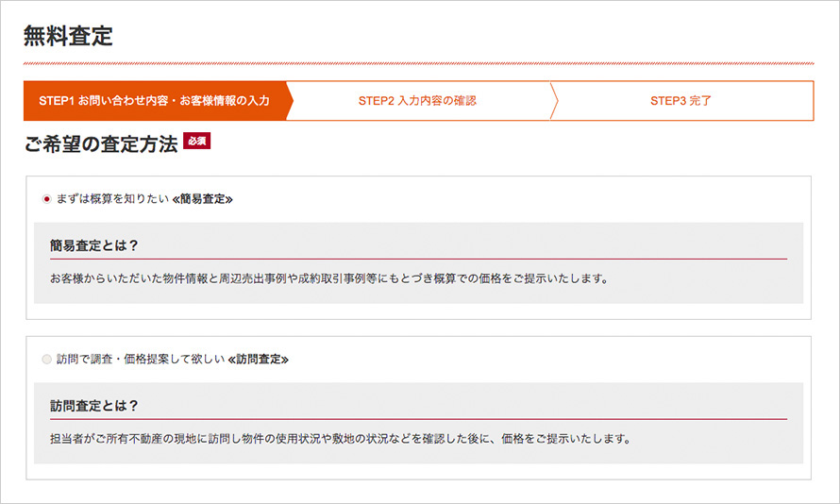Screen dimensions: 840x504
Task: Click the 訪問査定とは？ heading
Action: click(94, 406)
